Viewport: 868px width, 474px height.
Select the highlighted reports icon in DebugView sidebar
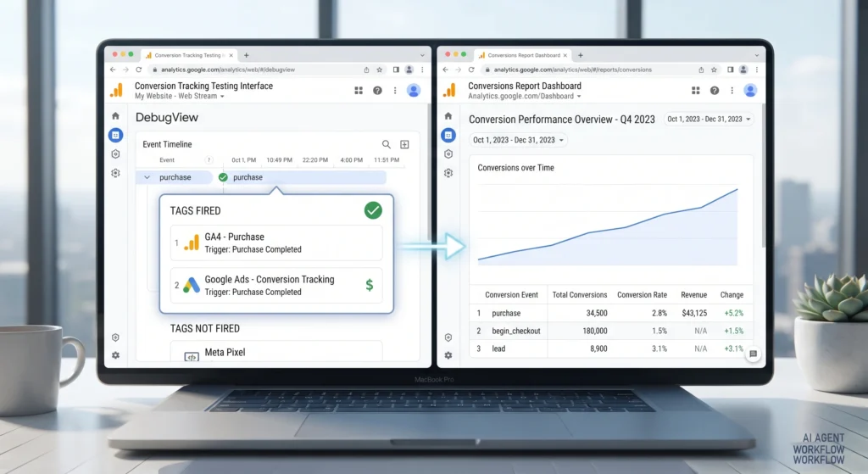(115, 135)
